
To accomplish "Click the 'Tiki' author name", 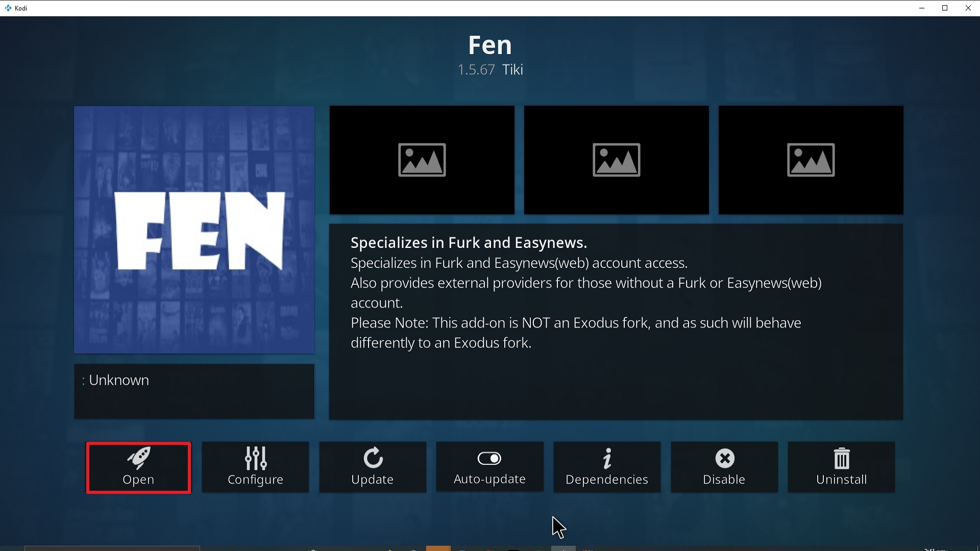I will tap(512, 70).
